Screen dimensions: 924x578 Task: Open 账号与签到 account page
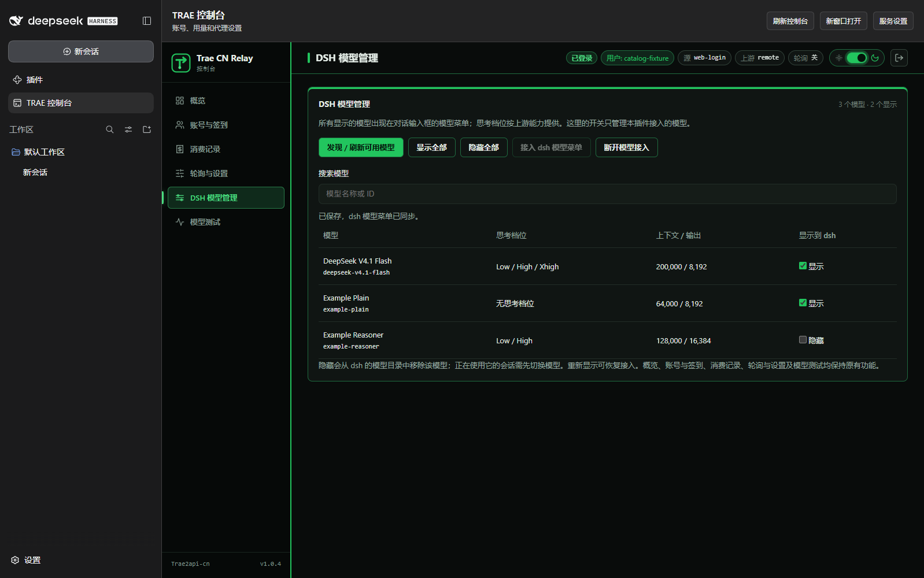pyautogui.click(x=226, y=125)
